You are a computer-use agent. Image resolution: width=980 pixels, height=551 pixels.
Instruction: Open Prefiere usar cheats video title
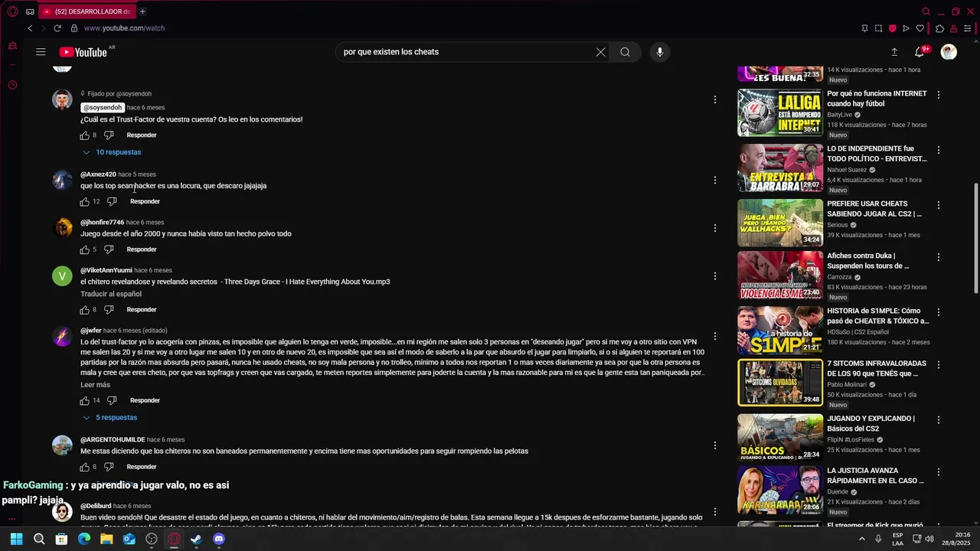(874, 209)
